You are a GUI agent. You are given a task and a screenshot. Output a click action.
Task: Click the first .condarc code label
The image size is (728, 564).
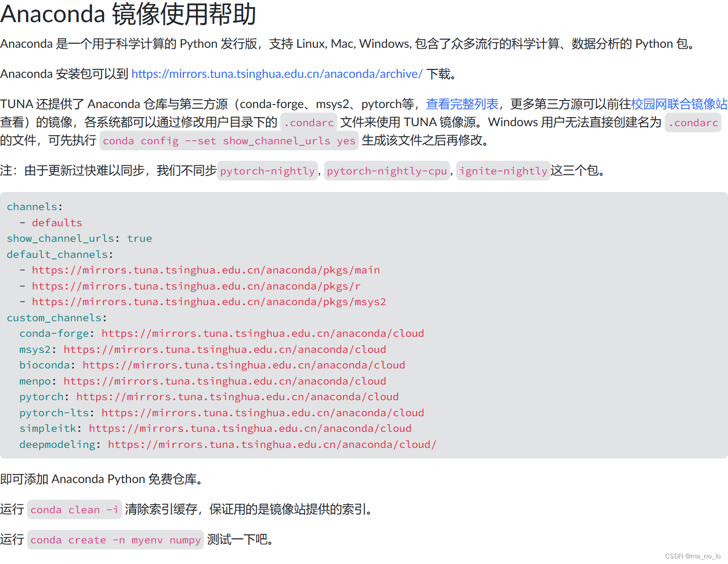click(308, 123)
